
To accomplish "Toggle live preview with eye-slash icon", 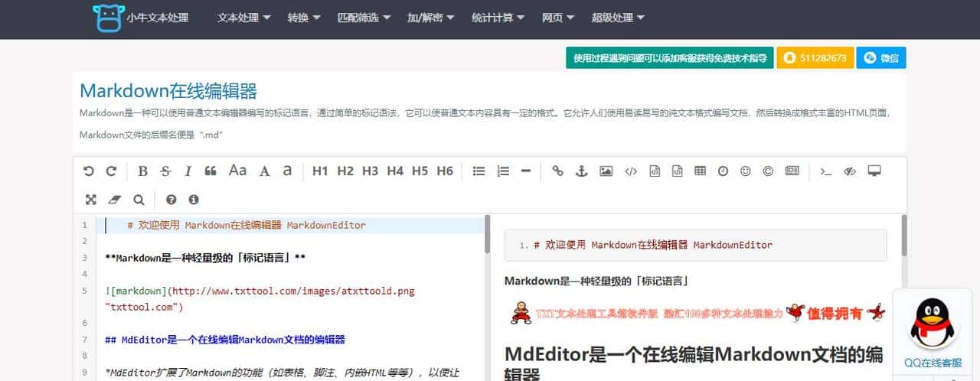I will (x=849, y=171).
